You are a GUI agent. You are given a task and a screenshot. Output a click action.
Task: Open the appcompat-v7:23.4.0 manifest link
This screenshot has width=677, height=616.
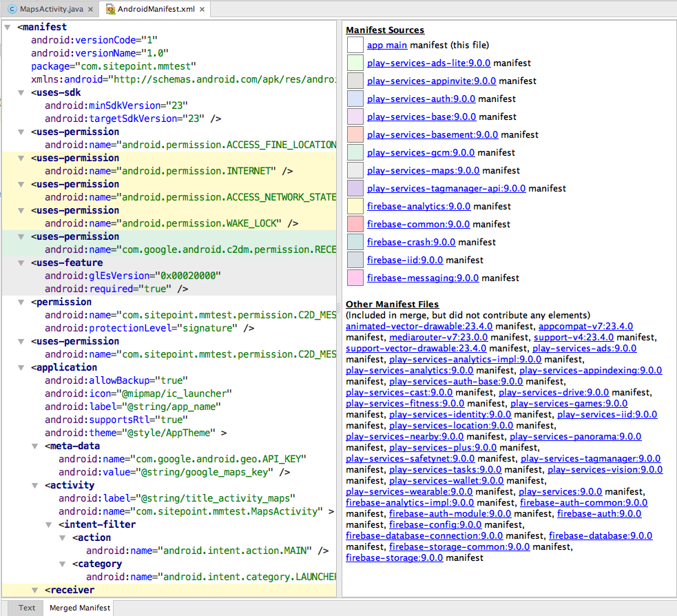[585, 326]
